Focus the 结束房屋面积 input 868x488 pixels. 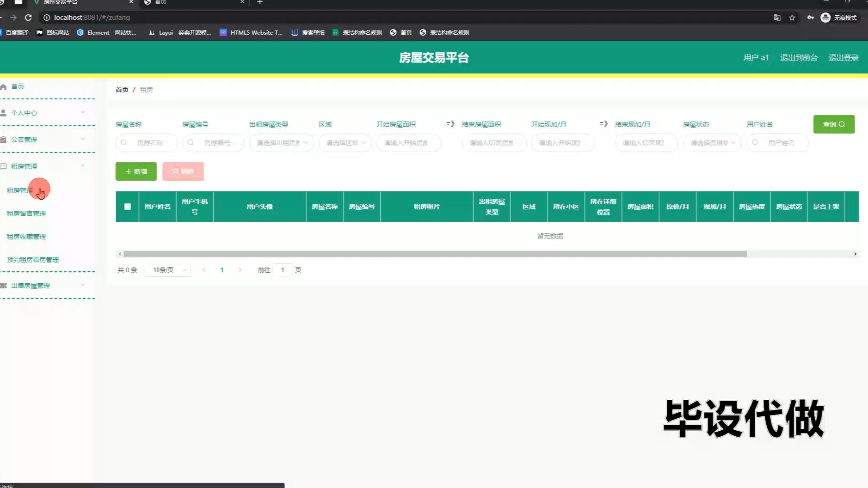pos(494,143)
